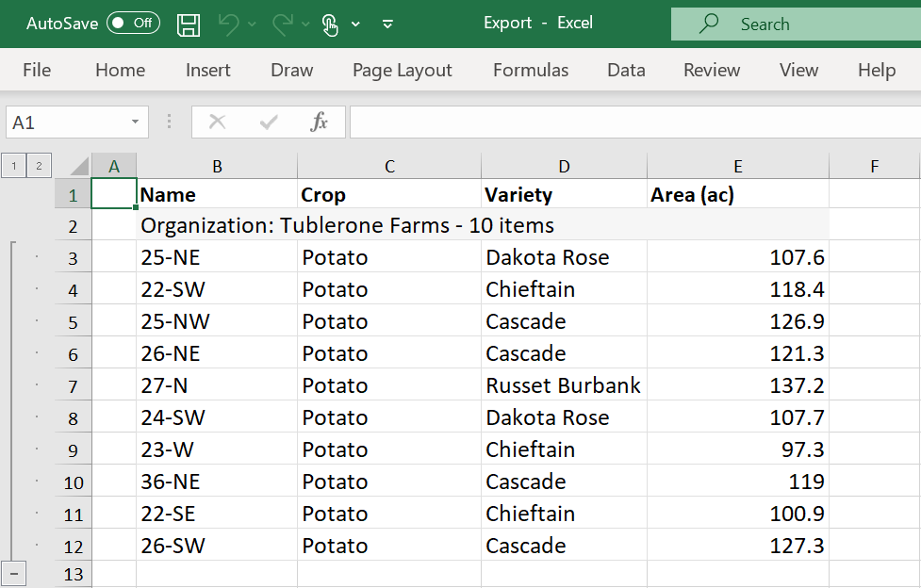
Task: Select the '25-NW' cell
Action: click(217, 321)
